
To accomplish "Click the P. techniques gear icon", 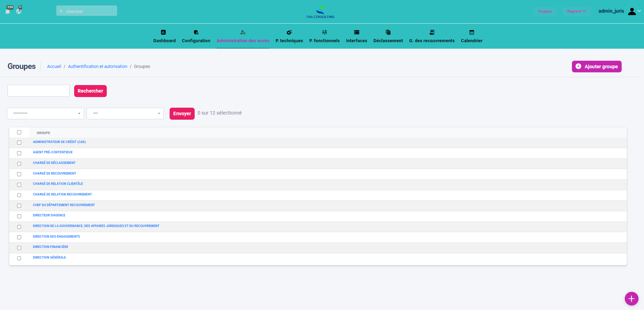I will click(x=289, y=32).
